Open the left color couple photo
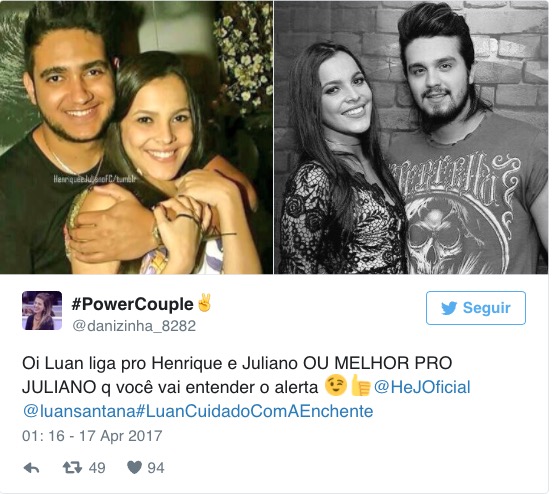Screen dimensions: 552x494 click(136, 137)
